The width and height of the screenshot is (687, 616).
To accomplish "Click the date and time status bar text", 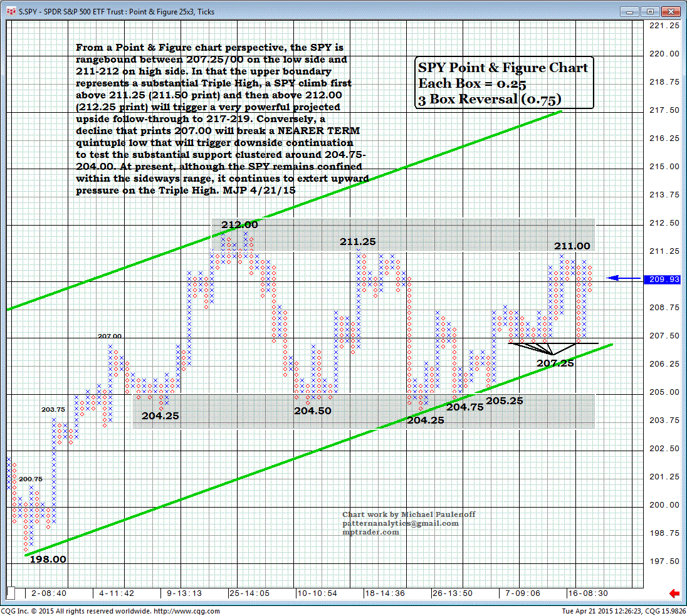I will pyautogui.click(x=602, y=611).
